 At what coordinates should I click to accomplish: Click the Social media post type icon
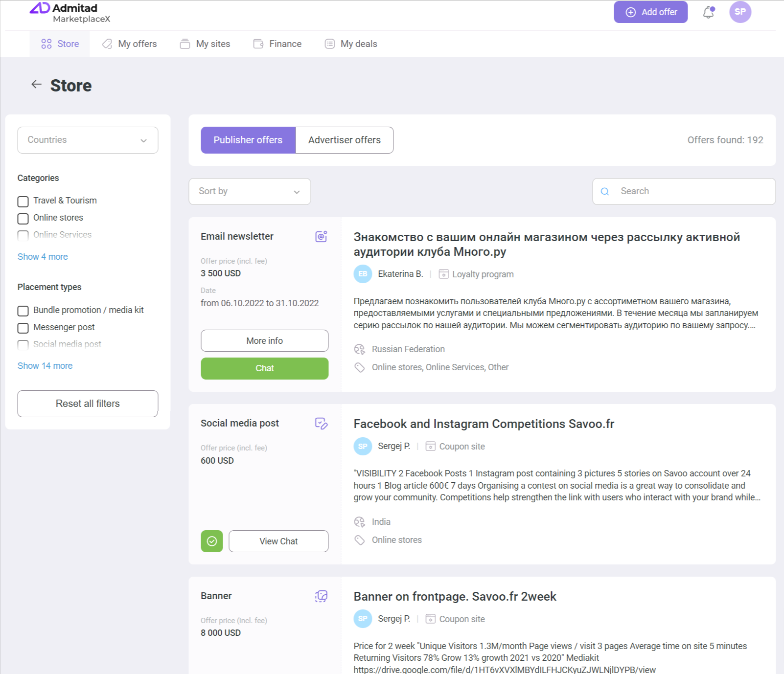click(x=321, y=424)
